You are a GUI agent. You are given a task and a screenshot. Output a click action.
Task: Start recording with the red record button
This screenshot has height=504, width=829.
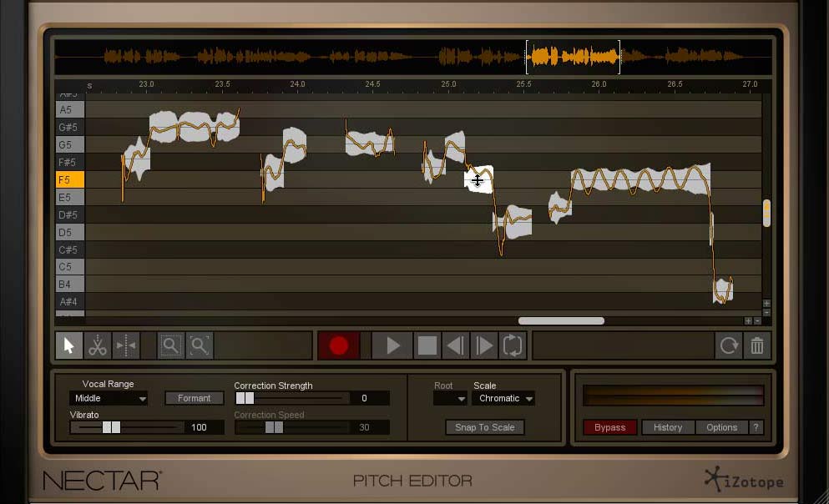[339, 346]
